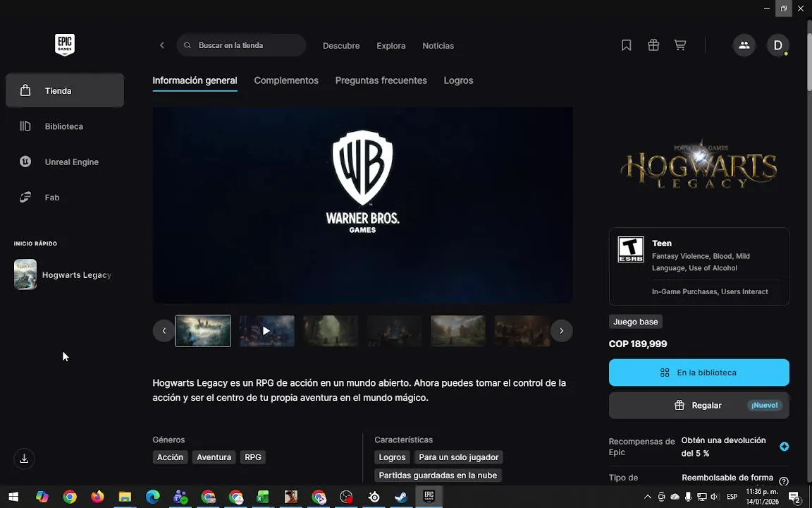Click the Partidas guardadas en la nube tag
This screenshot has width=812, height=508.
438,476
